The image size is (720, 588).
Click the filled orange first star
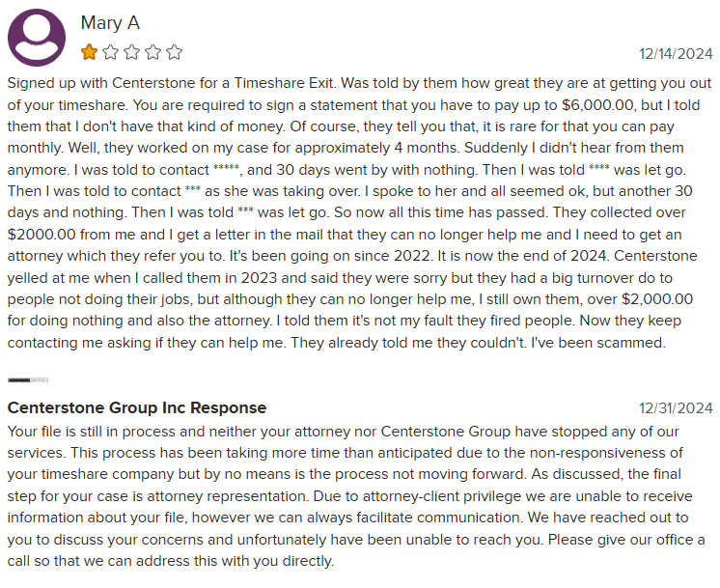click(89, 52)
